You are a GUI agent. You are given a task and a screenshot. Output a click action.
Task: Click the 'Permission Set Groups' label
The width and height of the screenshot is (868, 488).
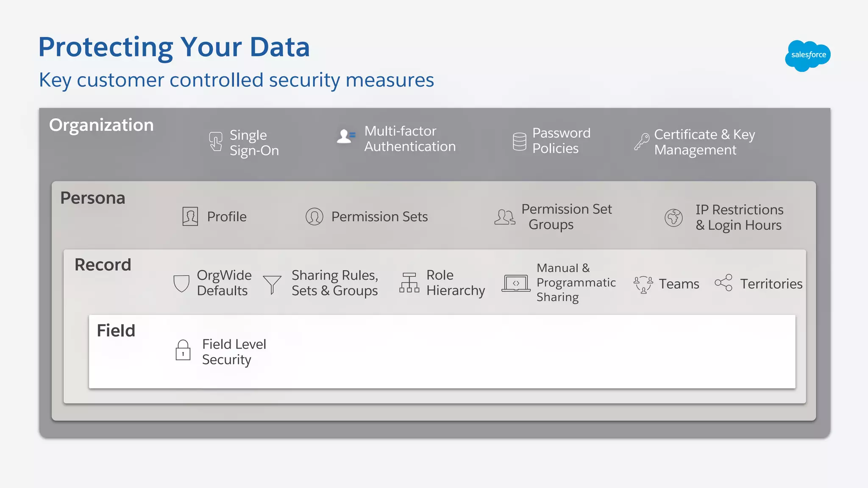(x=567, y=217)
